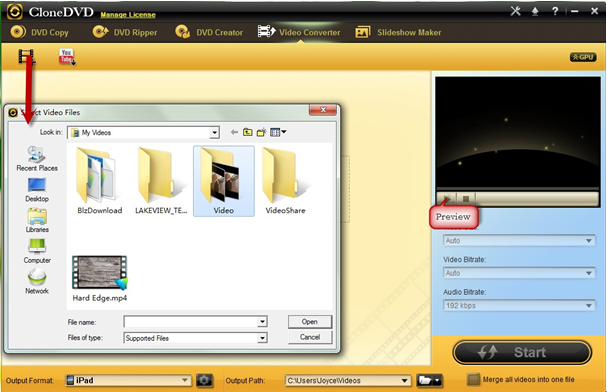The width and height of the screenshot is (607, 392).
Task: Go to Desktop in dialog sidebar
Action: pos(37,190)
